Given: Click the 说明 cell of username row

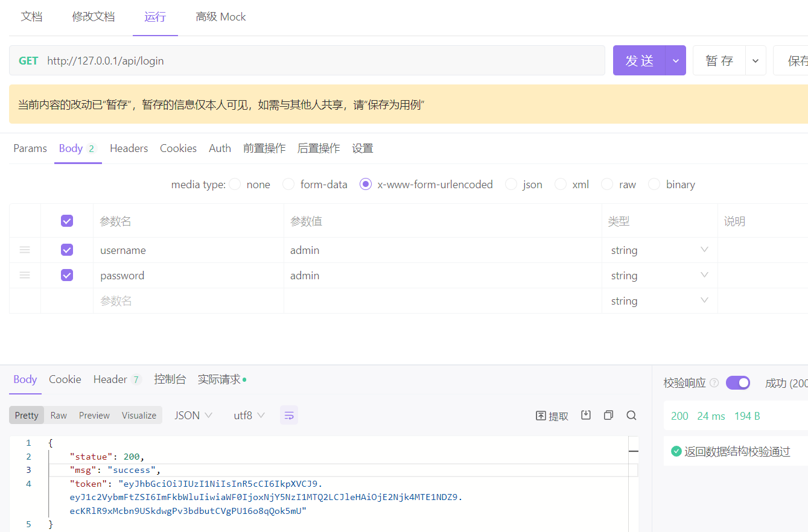Looking at the screenshot, I should click(763, 250).
